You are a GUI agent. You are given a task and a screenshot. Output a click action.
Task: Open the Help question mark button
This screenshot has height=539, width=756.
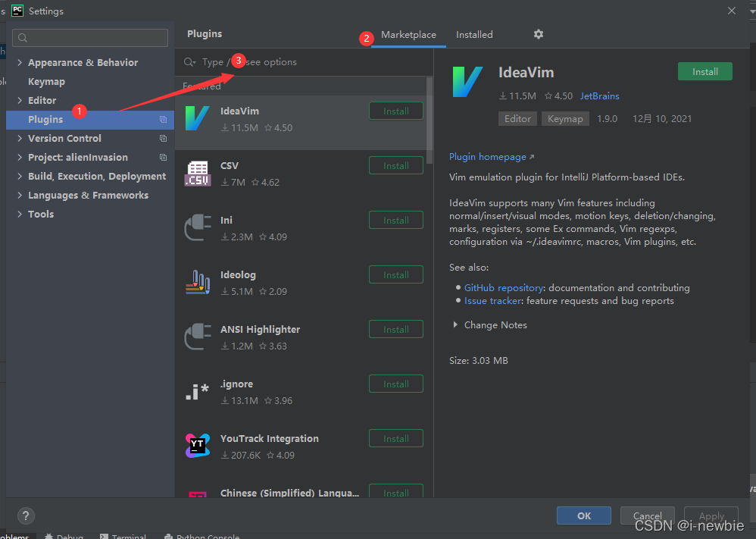[26, 515]
